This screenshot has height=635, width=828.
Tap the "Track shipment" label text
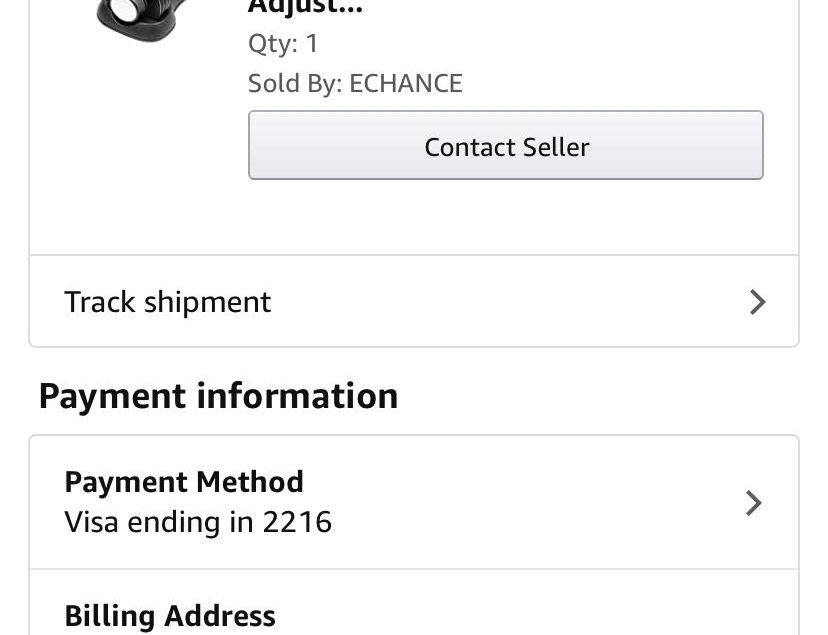pos(167,302)
